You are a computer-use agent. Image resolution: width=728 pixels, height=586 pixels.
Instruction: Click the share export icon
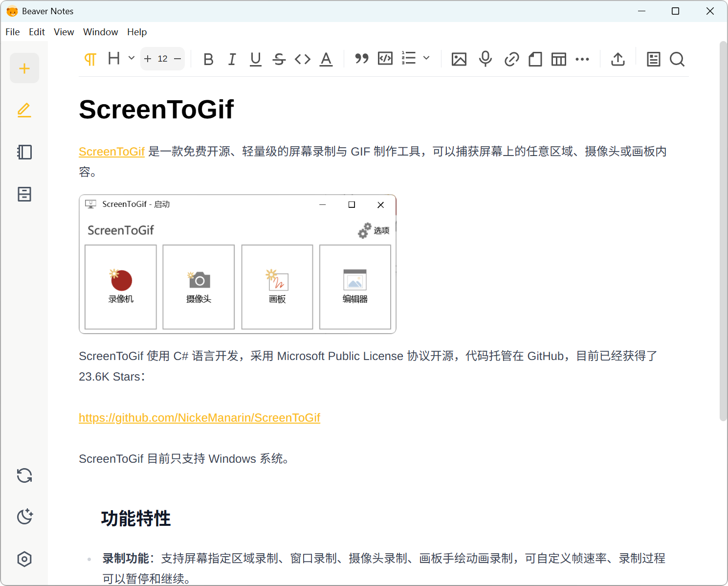tap(618, 59)
